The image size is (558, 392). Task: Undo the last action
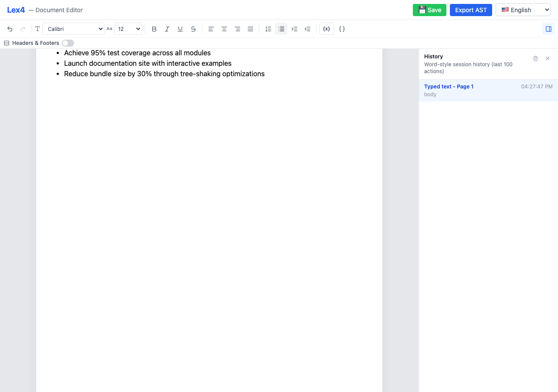click(10, 29)
